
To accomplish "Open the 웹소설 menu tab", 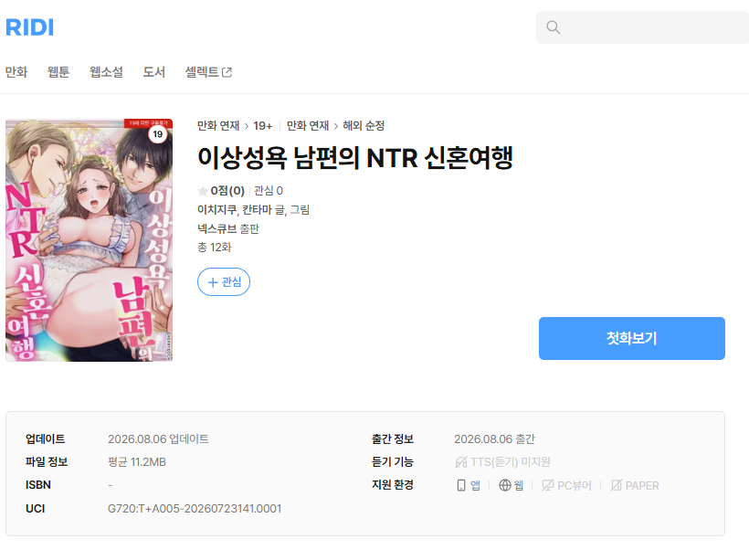I will click(x=106, y=72).
